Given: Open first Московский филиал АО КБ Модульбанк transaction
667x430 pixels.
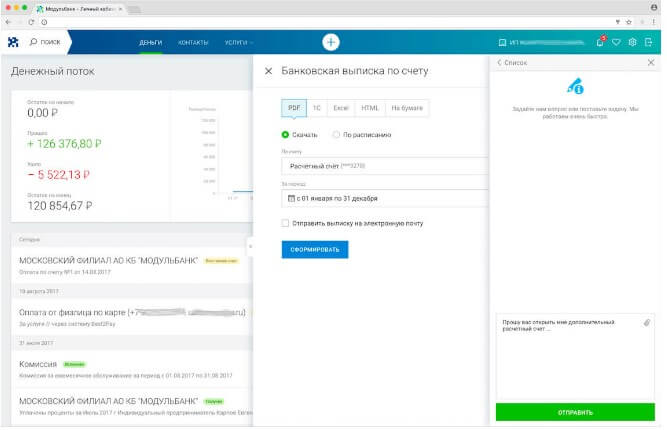Looking at the screenshot, I should (x=132, y=265).
